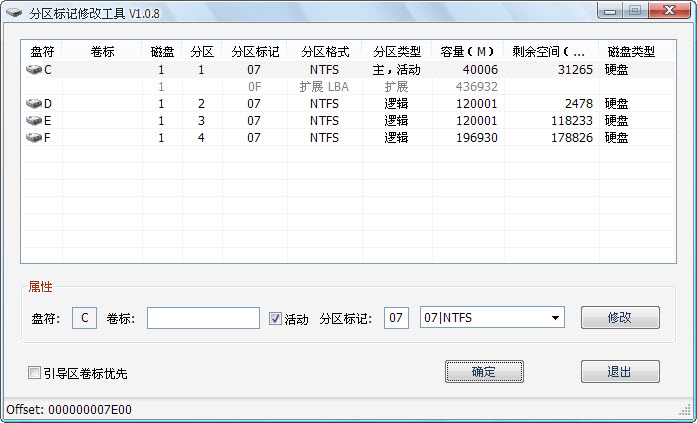This screenshot has height=423, width=697.
Task: Sort by 盘符 column header
Action: [x=42, y=51]
